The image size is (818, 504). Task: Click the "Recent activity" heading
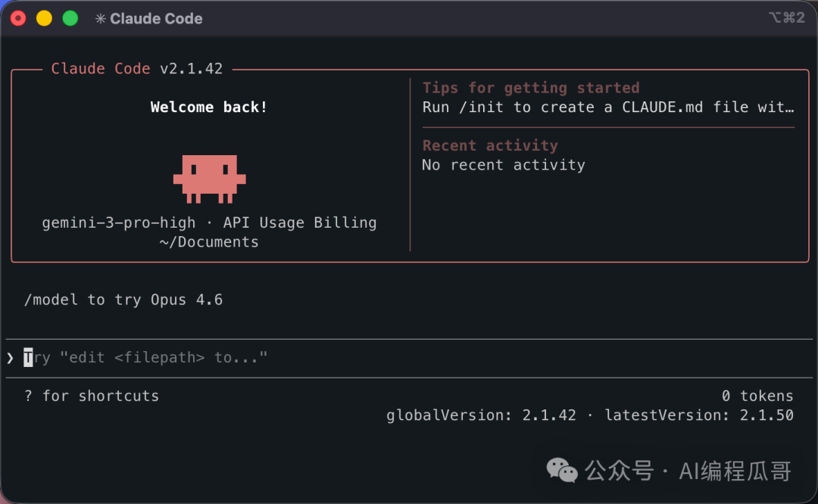(x=490, y=145)
